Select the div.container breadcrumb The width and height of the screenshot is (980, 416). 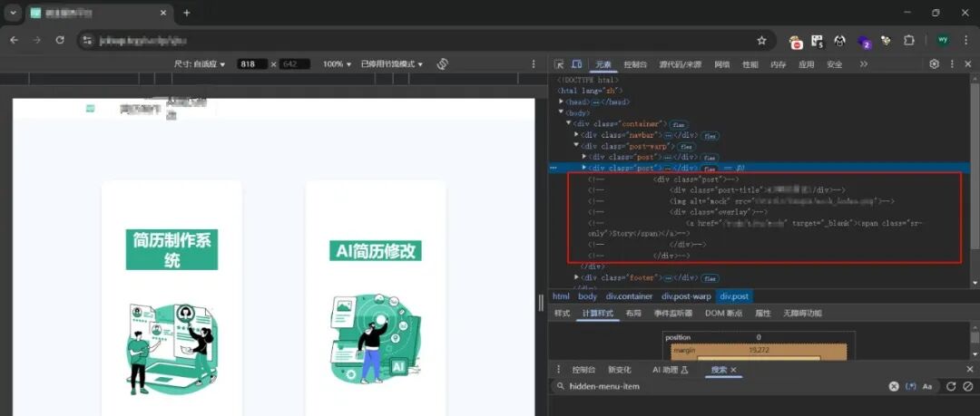(x=629, y=296)
